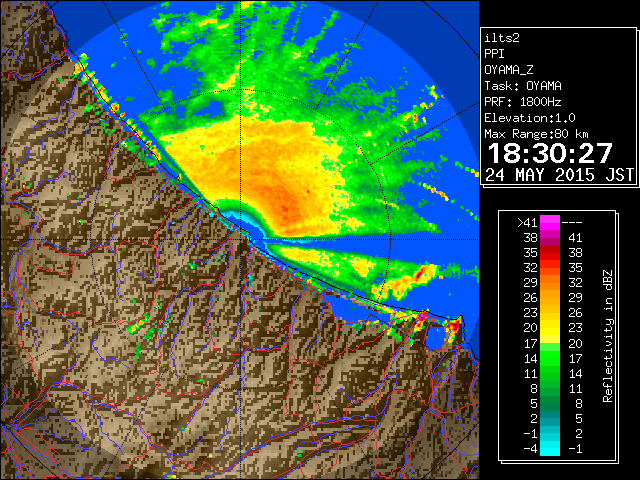Select the -4 legend label

coord(531,449)
